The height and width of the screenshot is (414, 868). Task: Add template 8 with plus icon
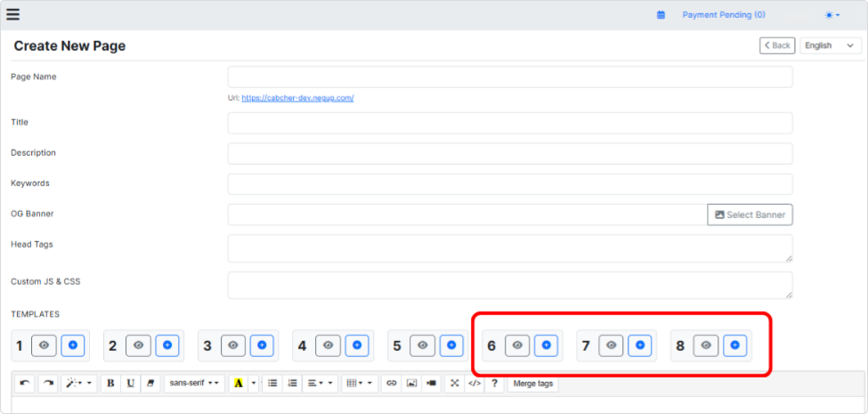pyautogui.click(x=735, y=345)
